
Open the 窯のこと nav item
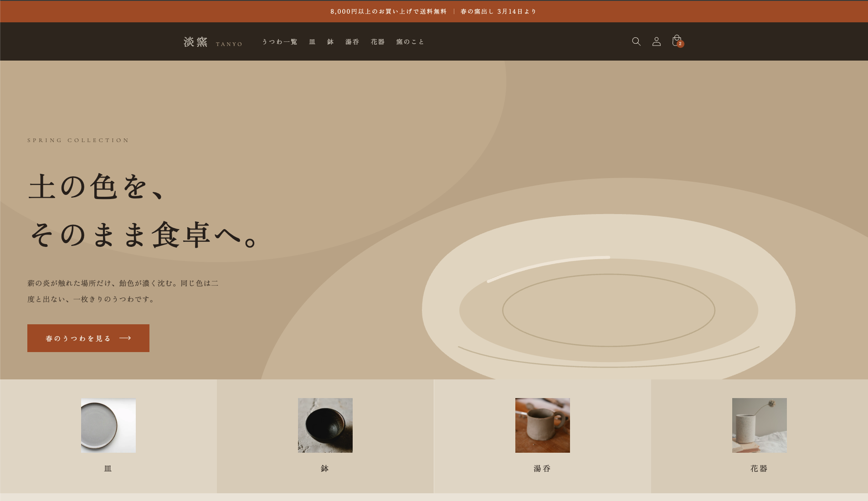pos(410,42)
